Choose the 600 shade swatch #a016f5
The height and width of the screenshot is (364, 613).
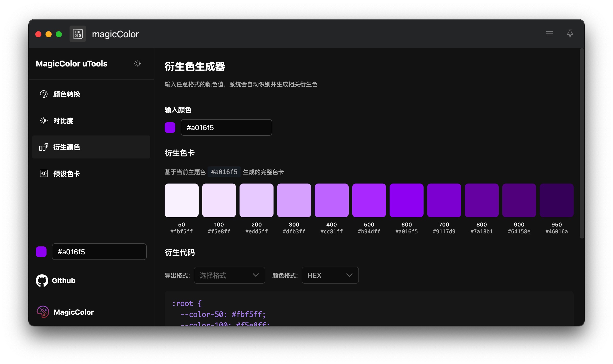406,200
